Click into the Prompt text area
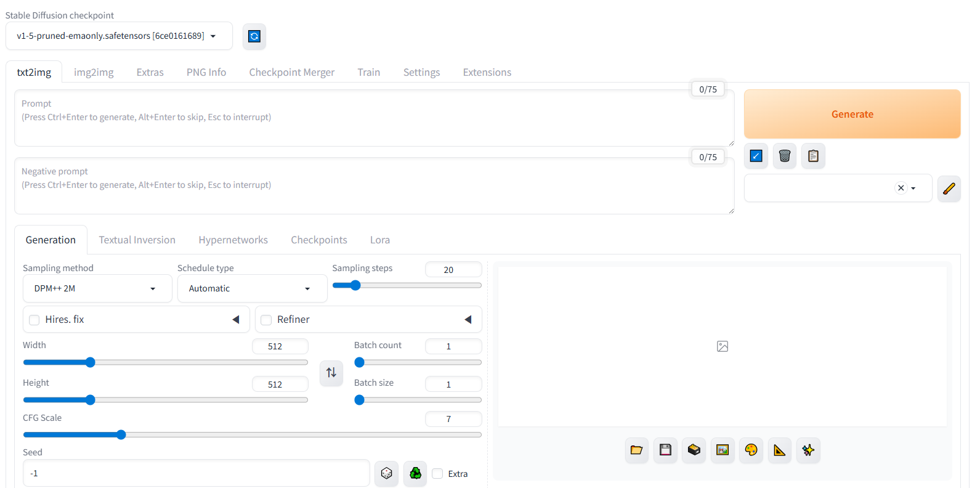This screenshot has width=980, height=488. [x=374, y=118]
